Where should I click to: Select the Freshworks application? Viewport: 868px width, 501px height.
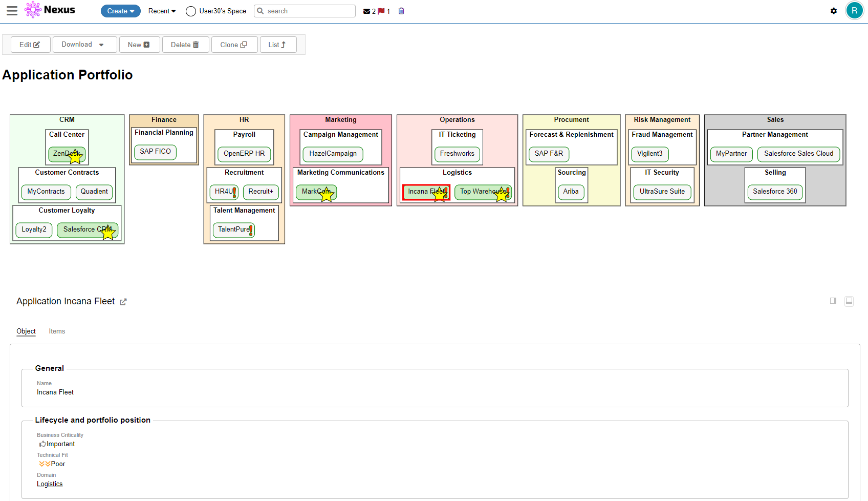pos(457,154)
